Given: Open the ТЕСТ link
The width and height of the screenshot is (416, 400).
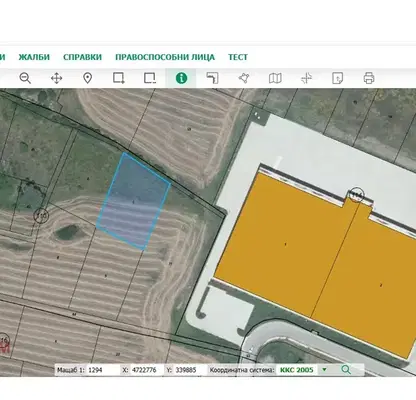Looking at the screenshot, I should tap(238, 57).
